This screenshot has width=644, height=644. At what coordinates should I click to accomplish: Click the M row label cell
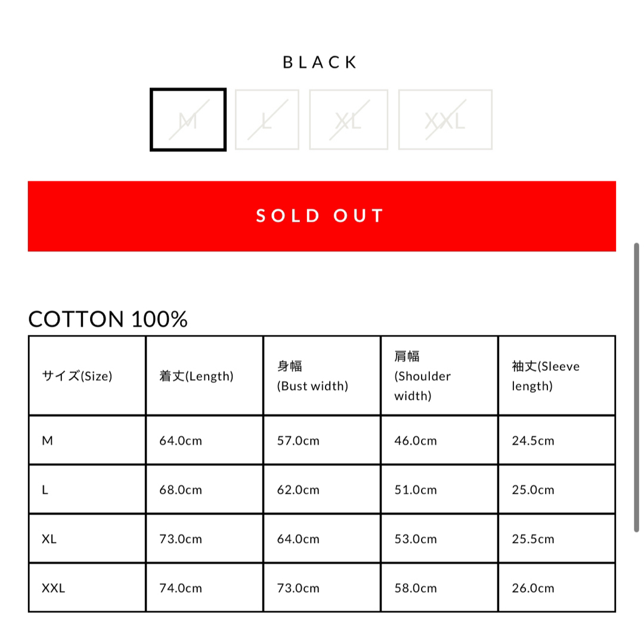click(x=87, y=440)
